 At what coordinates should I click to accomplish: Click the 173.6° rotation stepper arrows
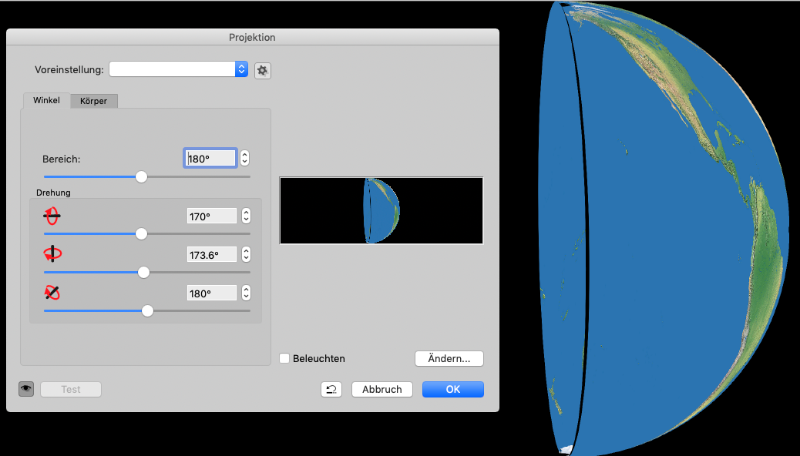pos(245,255)
